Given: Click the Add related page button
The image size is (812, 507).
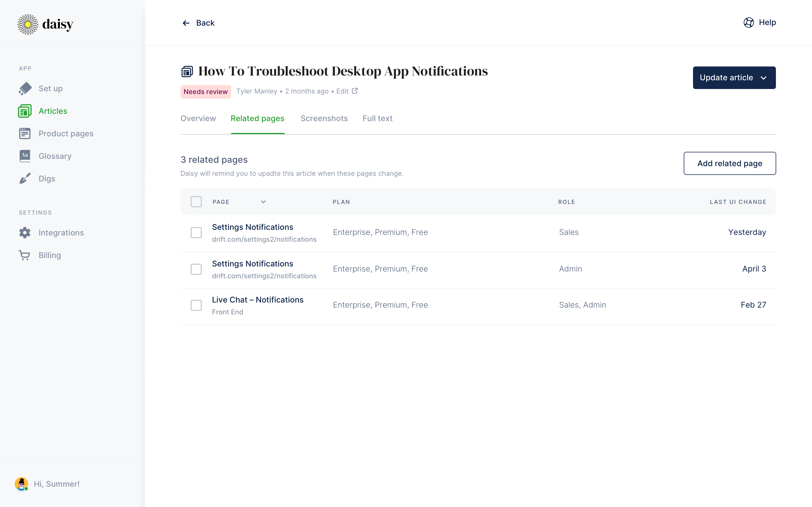Looking at the screenshot, I should coord(730,163).
